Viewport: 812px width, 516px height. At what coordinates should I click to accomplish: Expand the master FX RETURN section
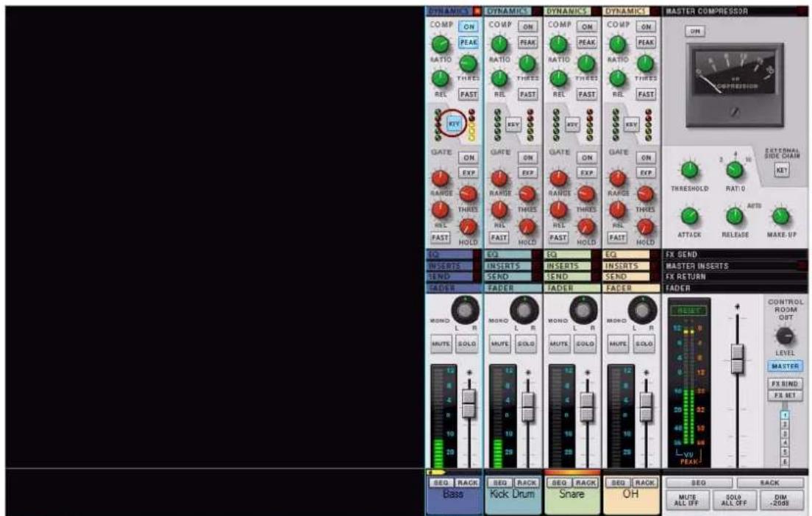coord(735,277)
